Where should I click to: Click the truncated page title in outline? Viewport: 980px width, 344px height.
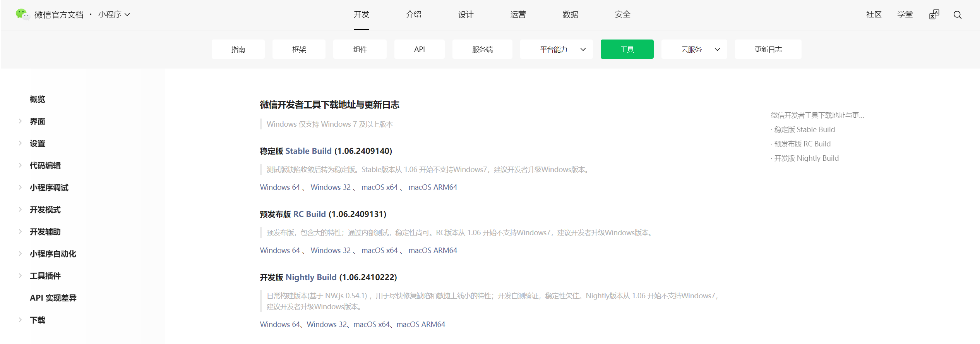[817, 115]
